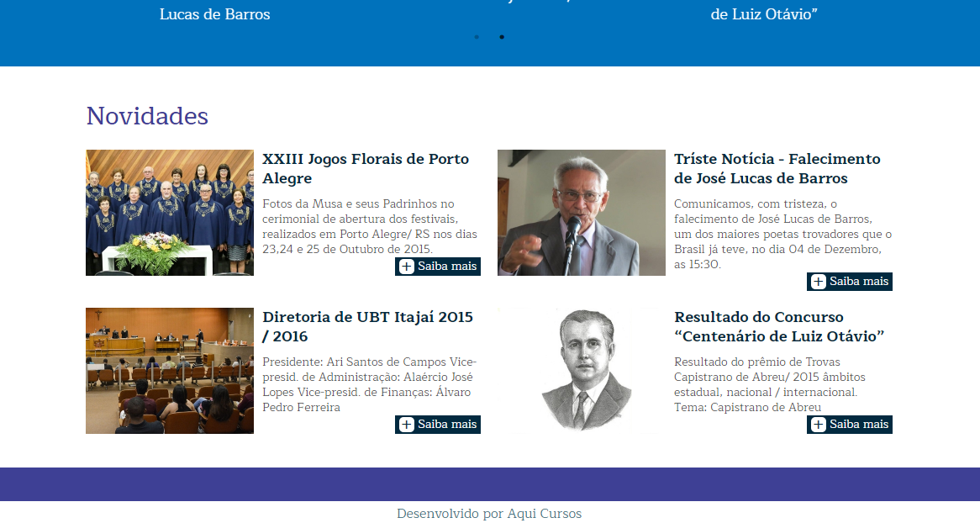Open Triste Notícia - Falecimento article title
980x523 pixels.
coord(777,168)
